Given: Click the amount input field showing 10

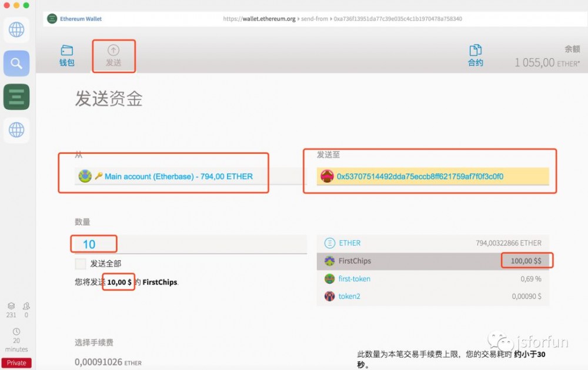Looking at the screenshot, I should click(93, 243).
